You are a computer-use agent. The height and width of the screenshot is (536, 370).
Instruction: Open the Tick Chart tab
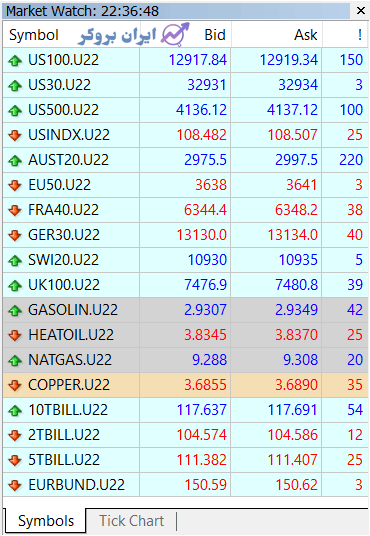[132, 521]
